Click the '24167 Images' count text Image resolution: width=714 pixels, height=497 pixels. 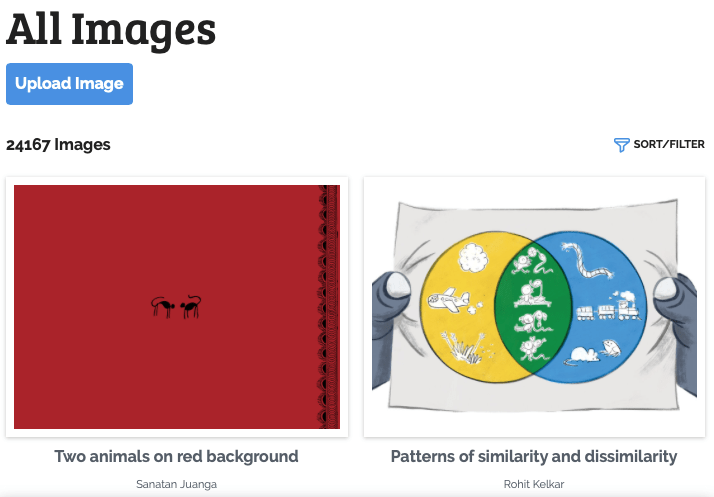click(58, 145)
